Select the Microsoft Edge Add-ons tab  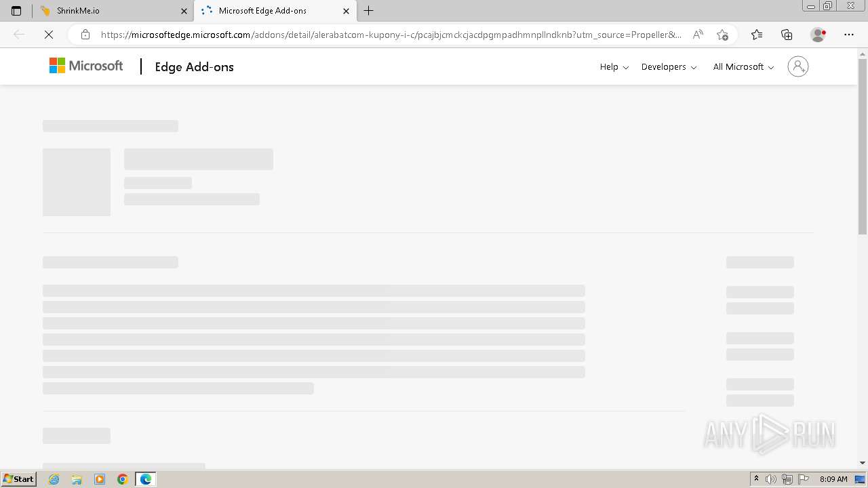point(275,11)
